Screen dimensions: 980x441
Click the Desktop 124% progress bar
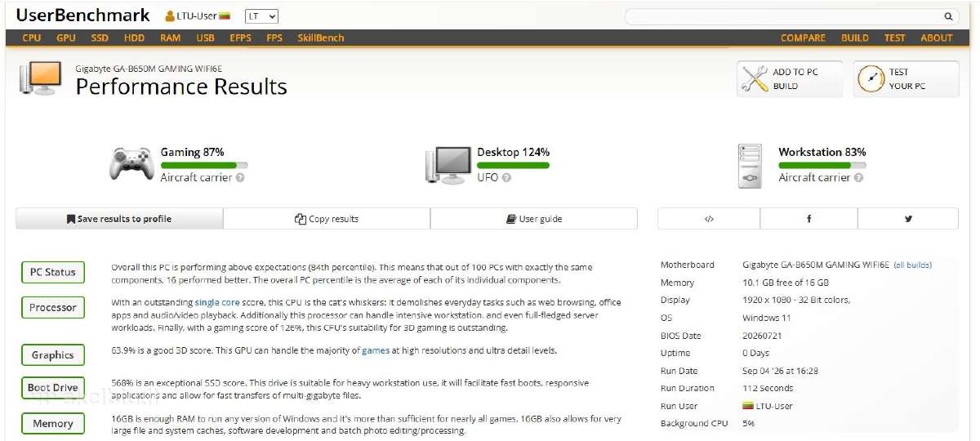pyautogui.click(x=513, y=165)
